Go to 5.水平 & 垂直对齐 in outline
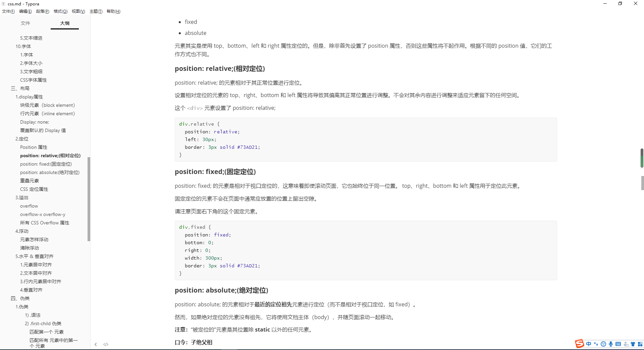644x350 pixels. click(x=34, y=256)
